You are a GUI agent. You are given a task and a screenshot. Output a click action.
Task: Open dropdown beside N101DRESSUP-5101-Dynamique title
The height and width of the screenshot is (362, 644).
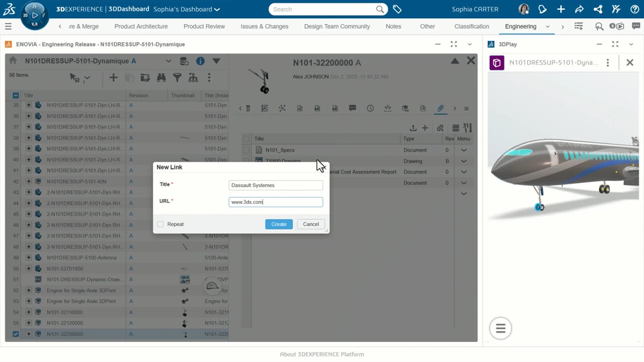tap(168, 61)
